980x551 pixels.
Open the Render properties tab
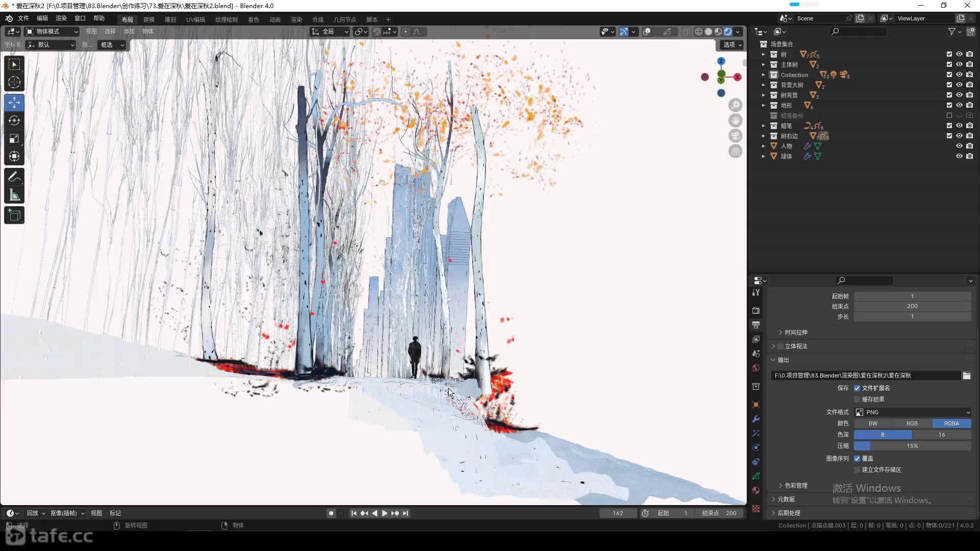click(756, 310)
